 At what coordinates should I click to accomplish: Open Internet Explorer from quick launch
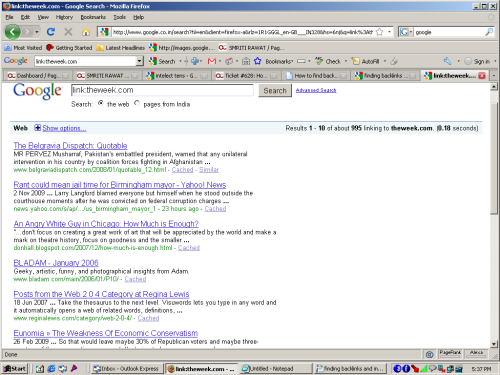click(51, 368)
